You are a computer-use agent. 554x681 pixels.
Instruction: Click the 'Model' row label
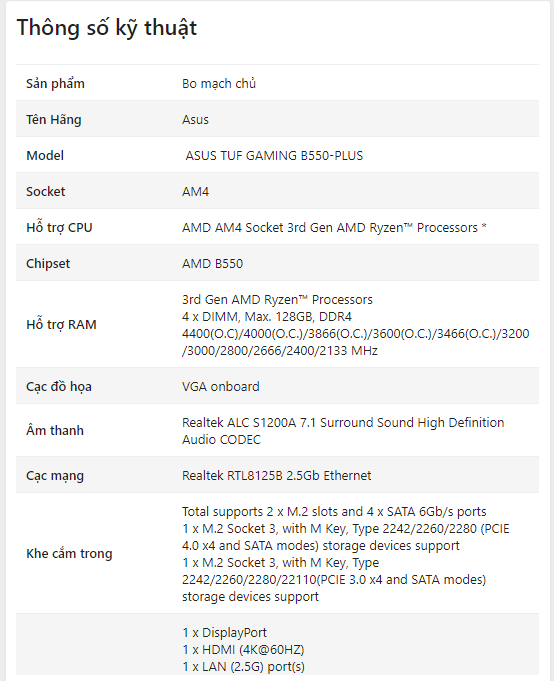point(45,155)
